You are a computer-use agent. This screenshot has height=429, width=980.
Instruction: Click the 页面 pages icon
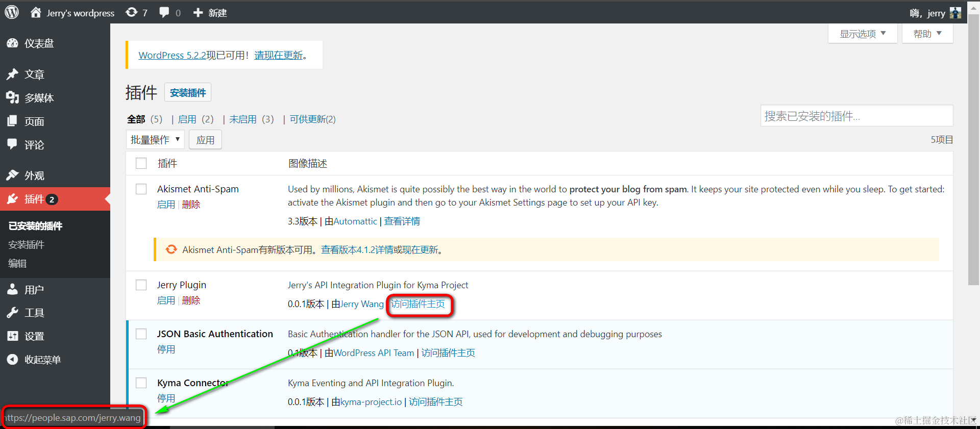12,121
